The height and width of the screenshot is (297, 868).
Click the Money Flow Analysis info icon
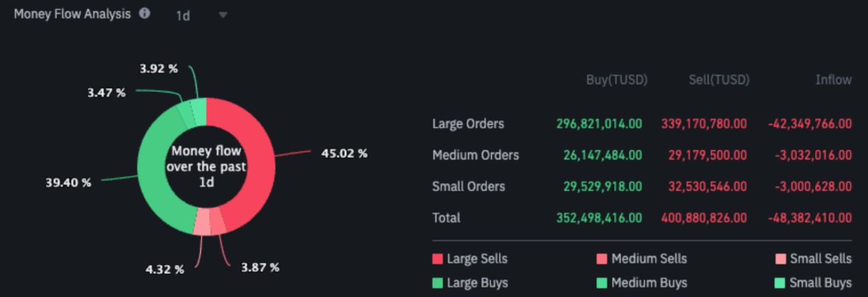coord(145,13)
